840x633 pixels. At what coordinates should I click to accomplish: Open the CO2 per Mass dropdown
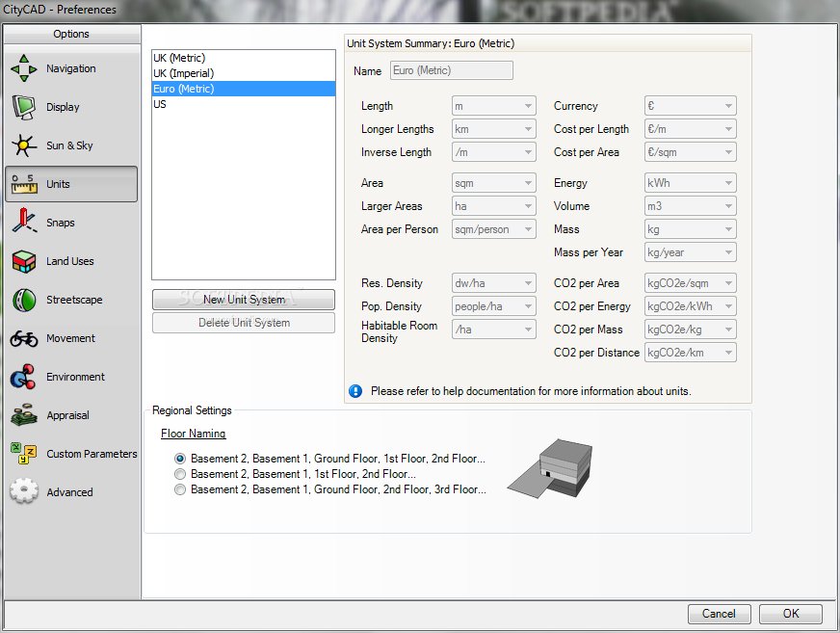(x=690, y=330)
